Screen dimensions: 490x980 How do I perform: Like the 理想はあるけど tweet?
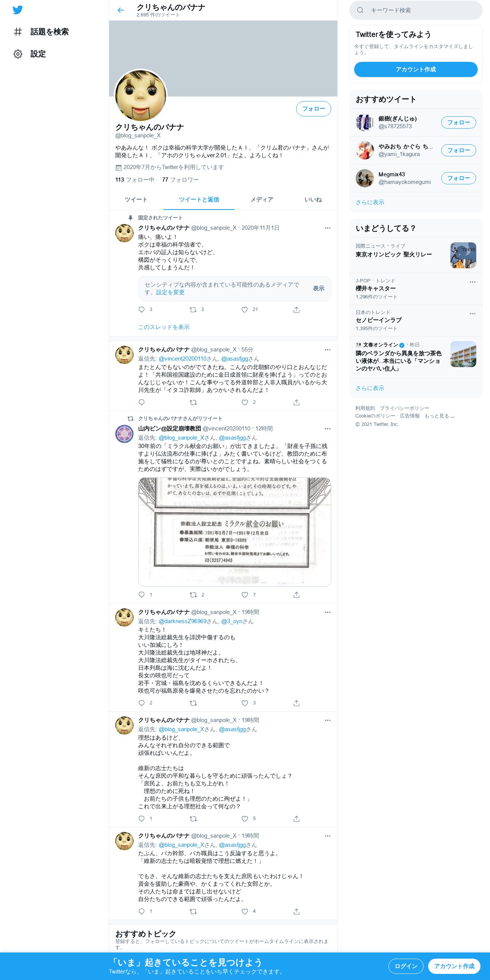[x=245, y=818]
